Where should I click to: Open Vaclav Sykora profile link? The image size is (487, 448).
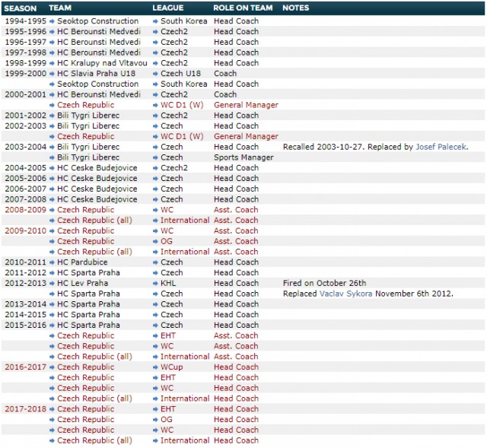click(345, 294)
